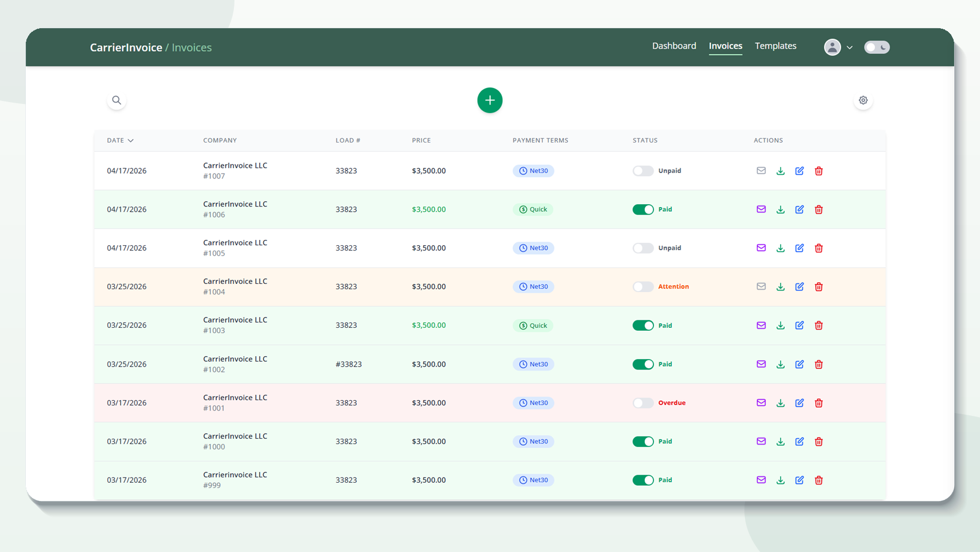This screenshot has height=552, width=980.
Task: Email invoice #1002
Action: coord(761,364)
